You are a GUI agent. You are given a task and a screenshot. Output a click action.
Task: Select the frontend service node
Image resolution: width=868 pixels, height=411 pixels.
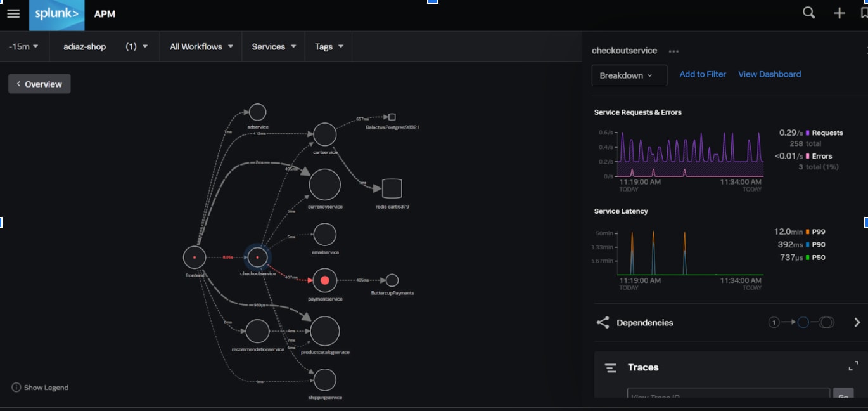195,258
